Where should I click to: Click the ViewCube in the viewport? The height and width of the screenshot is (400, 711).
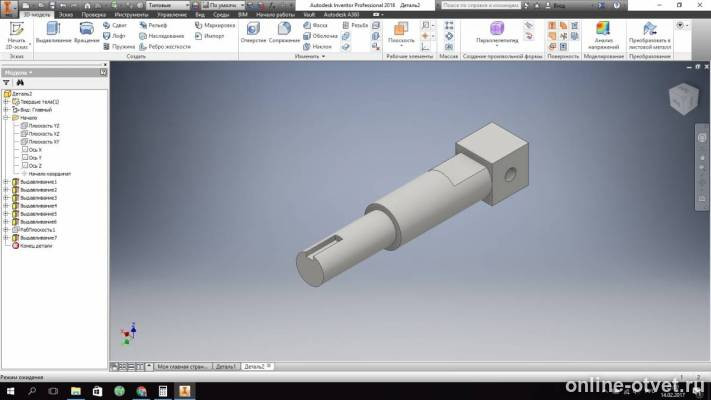(684, 98)
